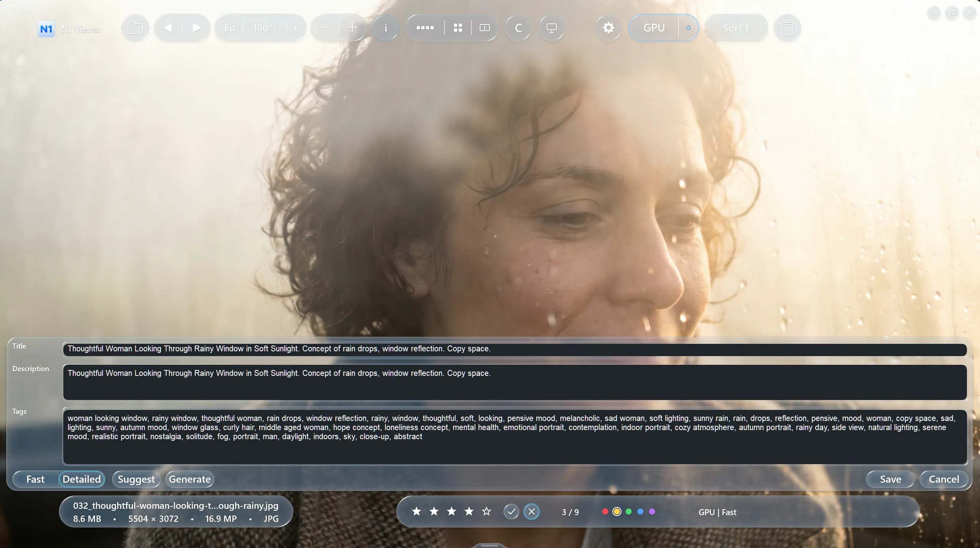Click the GPU button
The width and height of the screenshot is (980, 548).
654,28
